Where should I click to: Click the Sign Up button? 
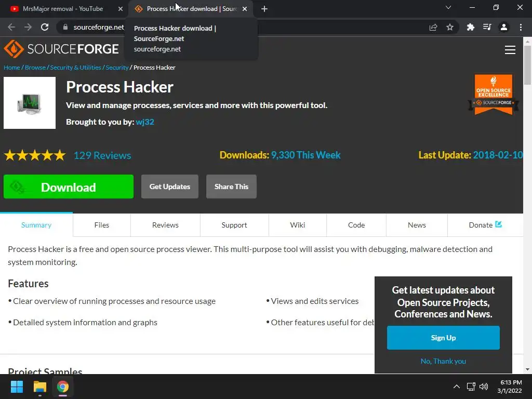click(443, 338)
